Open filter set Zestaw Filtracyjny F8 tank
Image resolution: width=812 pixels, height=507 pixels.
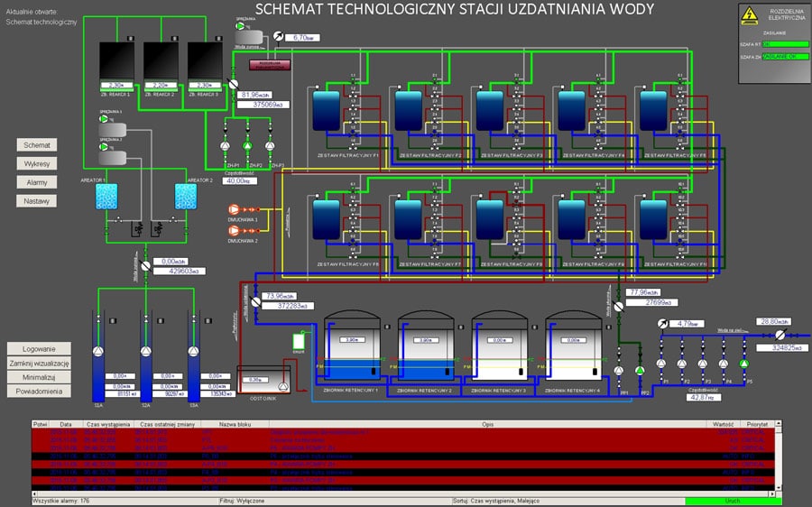[x=490, y=220]
